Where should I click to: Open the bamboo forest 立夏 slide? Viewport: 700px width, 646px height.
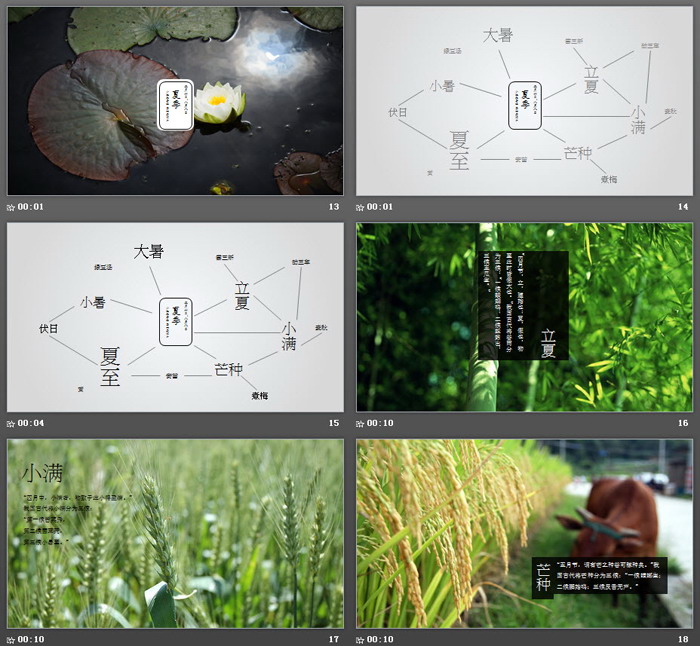tap(524, 317)
